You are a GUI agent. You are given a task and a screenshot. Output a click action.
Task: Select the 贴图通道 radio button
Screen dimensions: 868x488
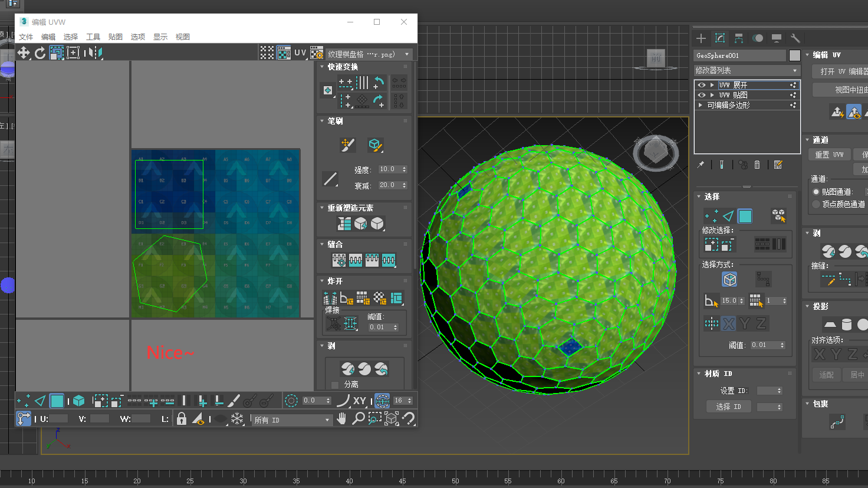(816, 192)
